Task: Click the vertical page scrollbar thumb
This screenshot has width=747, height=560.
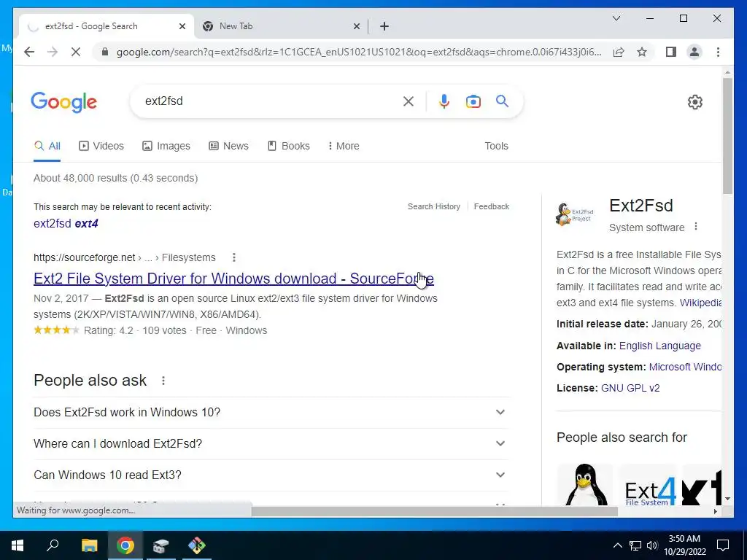Action: coord(727,136)
